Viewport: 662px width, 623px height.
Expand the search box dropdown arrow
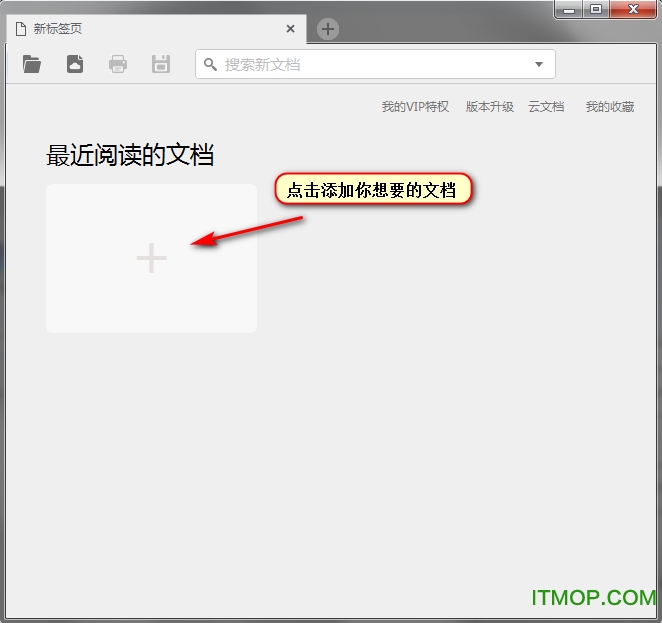click(x=539, y=64)
